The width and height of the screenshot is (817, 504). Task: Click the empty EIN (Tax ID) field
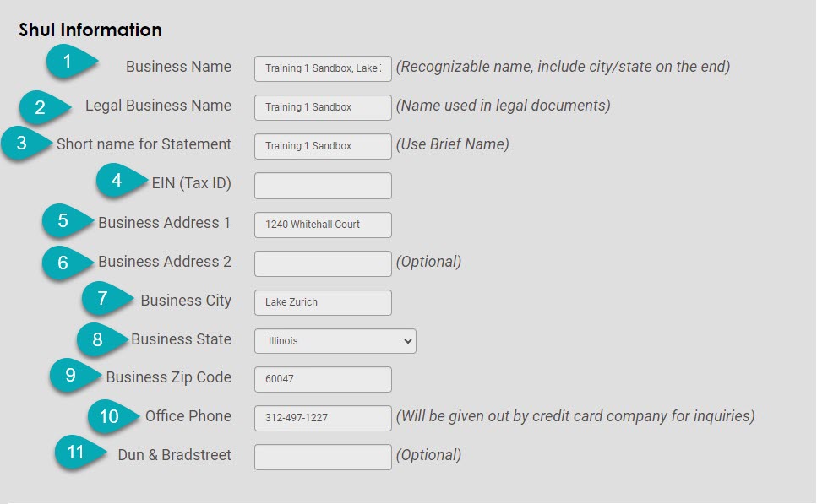click(323, 186)
